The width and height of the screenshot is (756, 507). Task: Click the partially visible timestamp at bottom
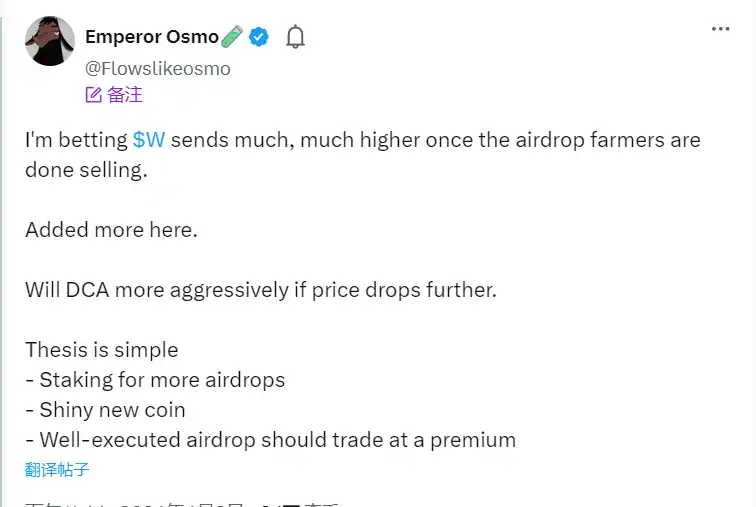tap(180, 502)
